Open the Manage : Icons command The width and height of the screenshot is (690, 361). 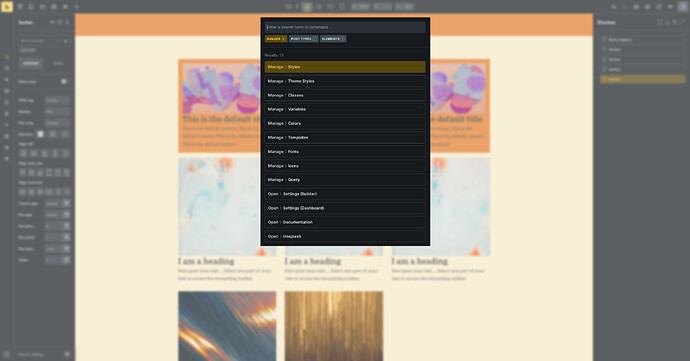pos(345,166)
